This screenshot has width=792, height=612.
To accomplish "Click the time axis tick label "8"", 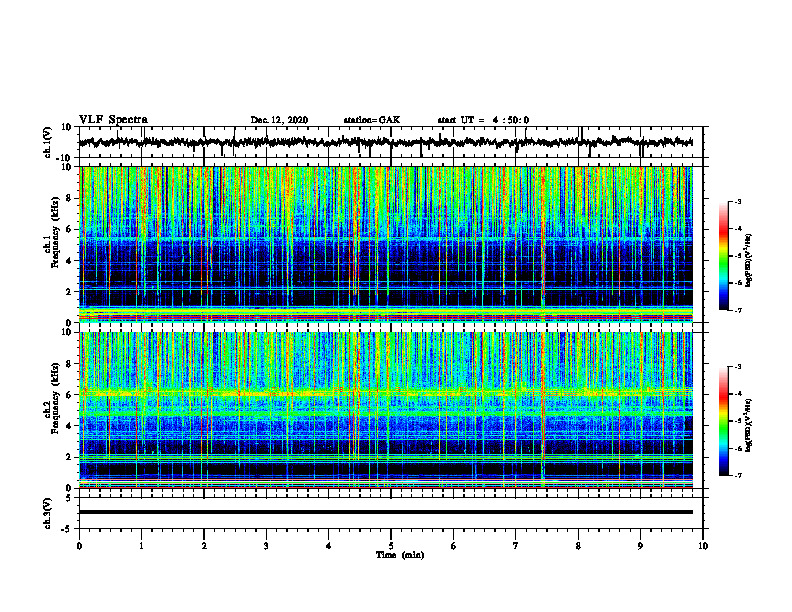I will click(x=578, y=546).
